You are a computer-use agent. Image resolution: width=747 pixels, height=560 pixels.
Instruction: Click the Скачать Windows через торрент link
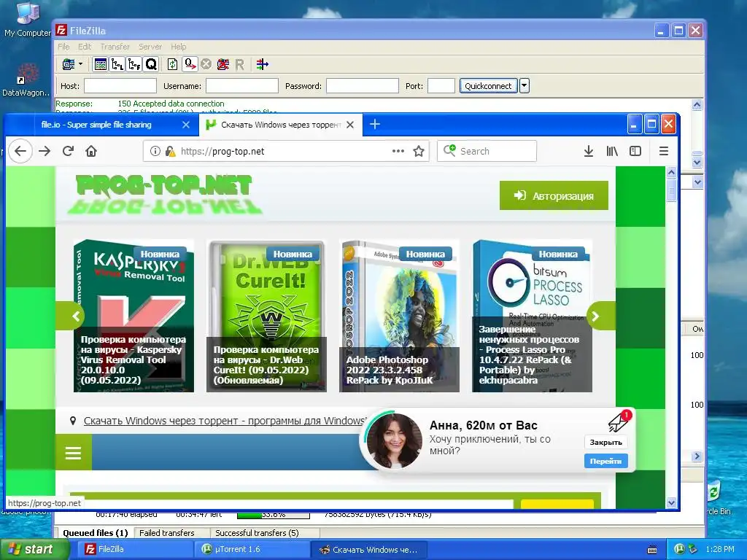225,421
